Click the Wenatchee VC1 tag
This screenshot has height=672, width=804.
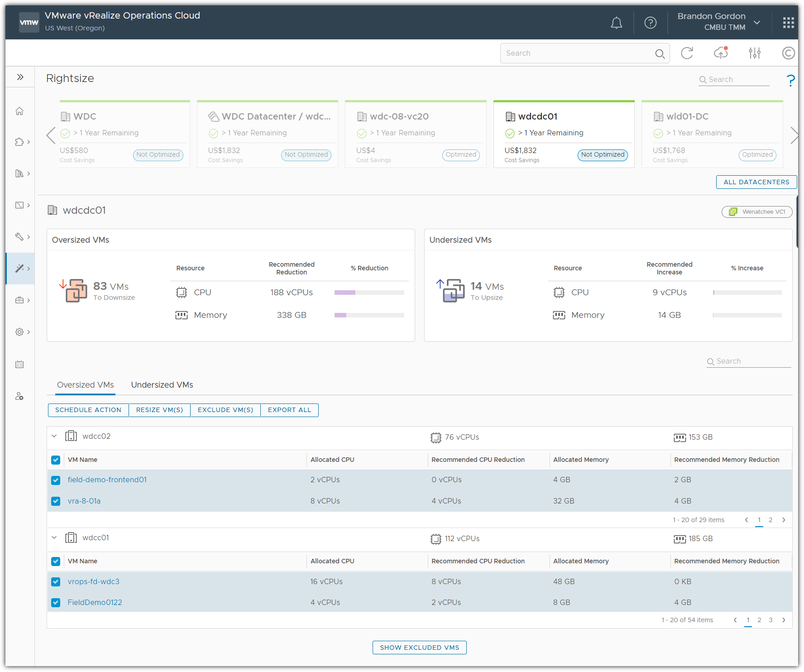(x=757, y=212)
